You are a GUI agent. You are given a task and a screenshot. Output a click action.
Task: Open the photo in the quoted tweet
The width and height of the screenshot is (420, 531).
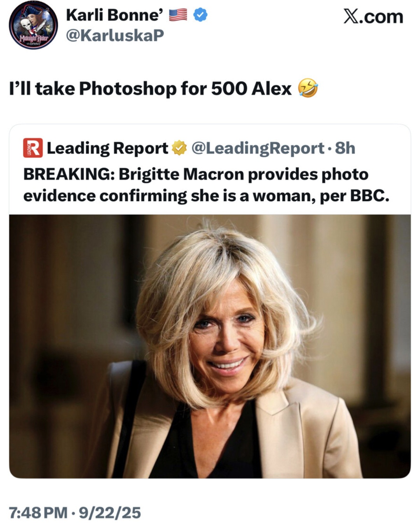(210, 346)
